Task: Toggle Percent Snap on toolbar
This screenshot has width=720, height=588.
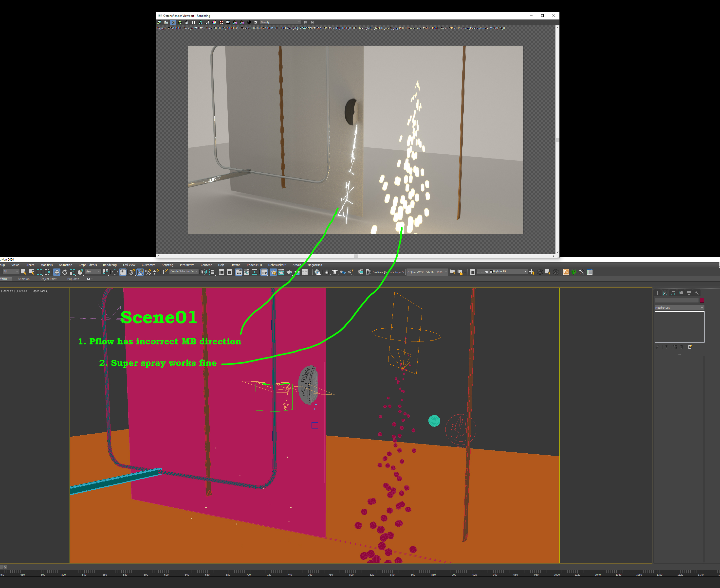Action: click(x=148, y=272)
